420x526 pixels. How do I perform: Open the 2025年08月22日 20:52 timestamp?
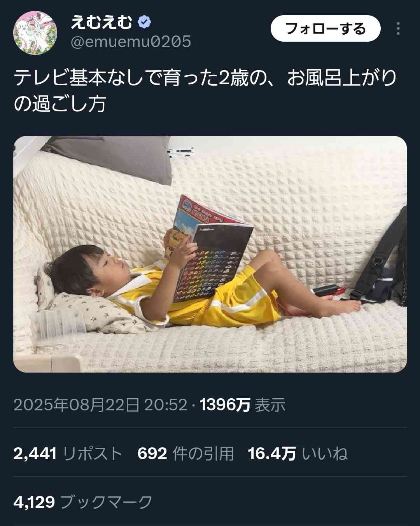[x=100, y=405]
